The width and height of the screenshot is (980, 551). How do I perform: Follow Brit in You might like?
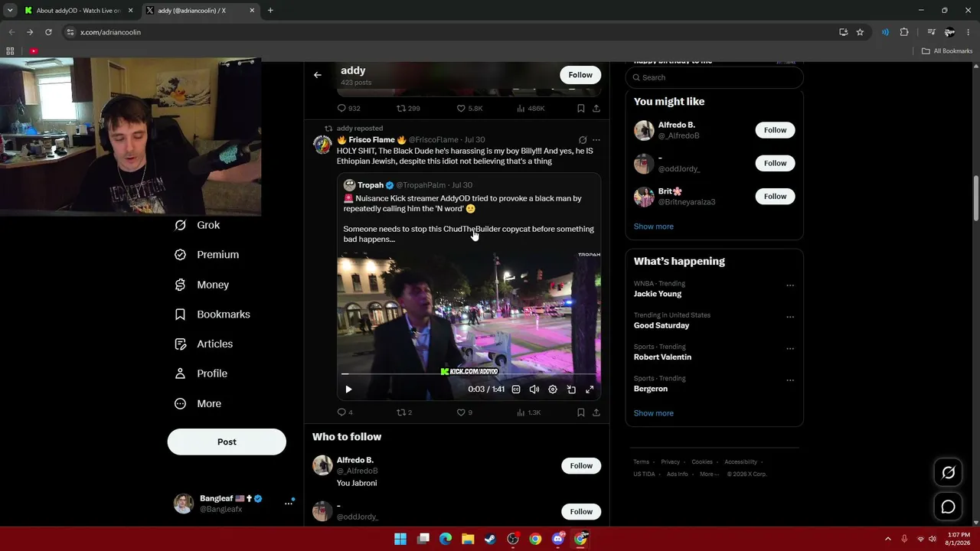tap(775, 197)
